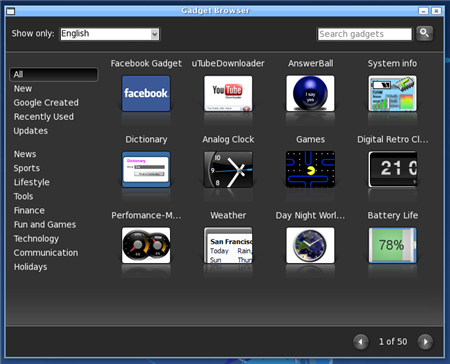The height and width of the screenshot is (364, 450).
Task: Click the Games title text
Action: (x=310, y=139)
